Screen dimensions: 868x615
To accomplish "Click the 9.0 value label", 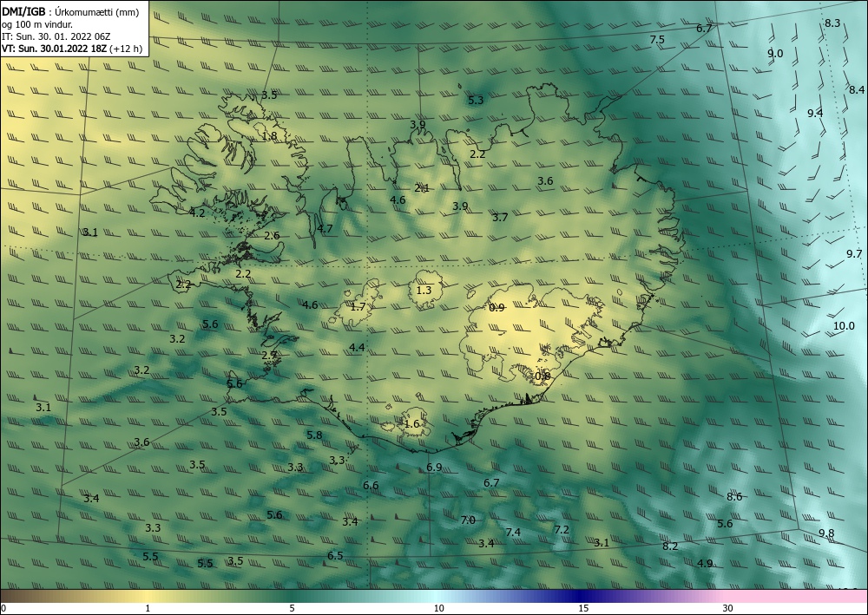I will point(775,54).
